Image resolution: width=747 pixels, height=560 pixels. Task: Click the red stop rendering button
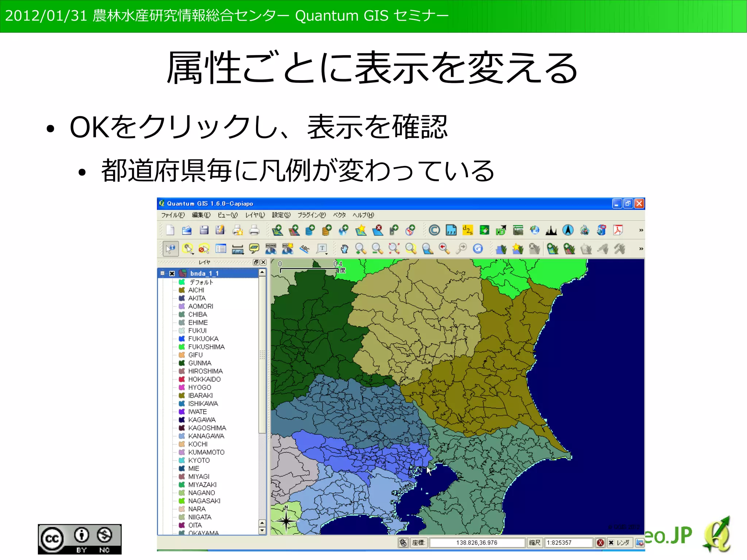[600, 543]
